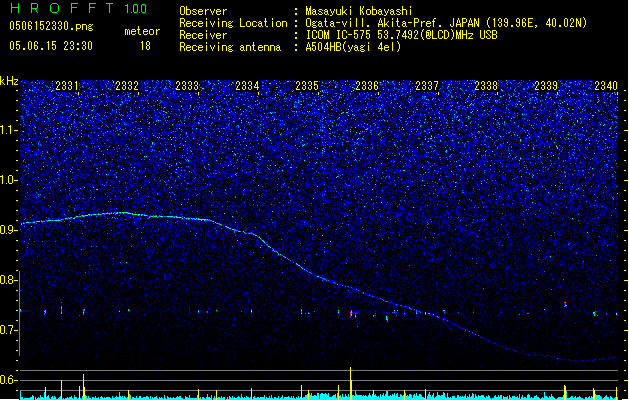
Task: Click the 2339 time marker
Action: click(546, 86)
